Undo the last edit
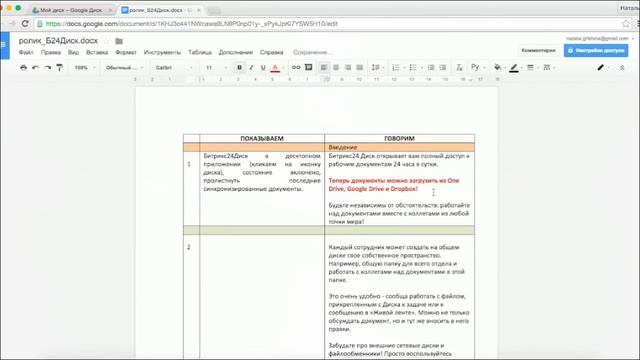 pyautogui.click(x=36, y=67)
